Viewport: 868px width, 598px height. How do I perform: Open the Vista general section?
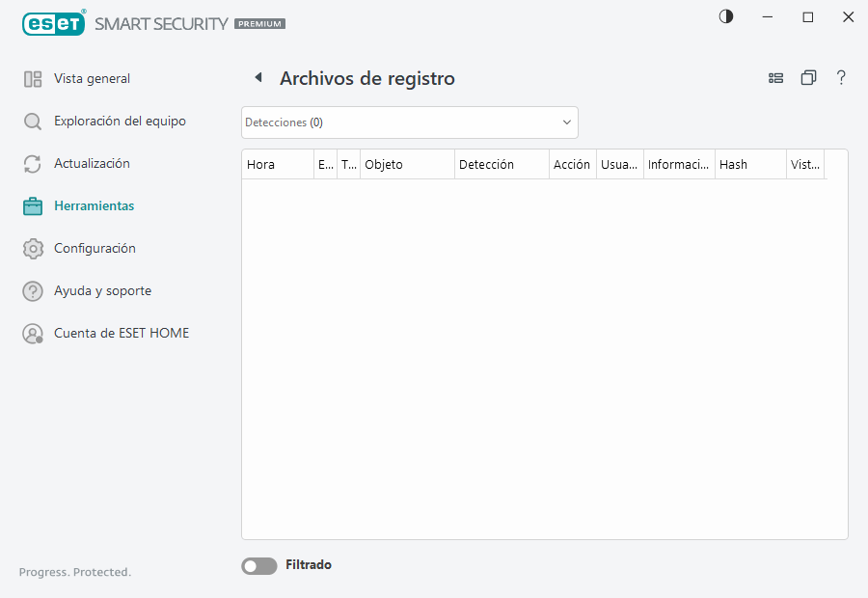coord(34,78)
